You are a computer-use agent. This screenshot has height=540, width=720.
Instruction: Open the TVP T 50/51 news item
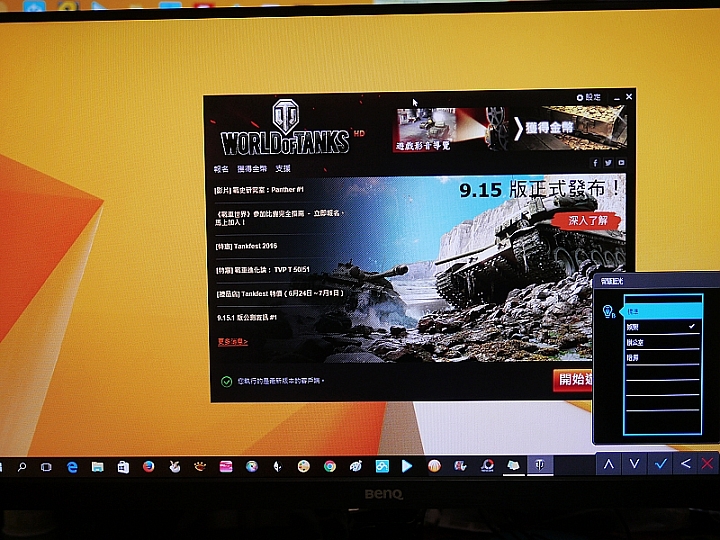coord(263,270)
